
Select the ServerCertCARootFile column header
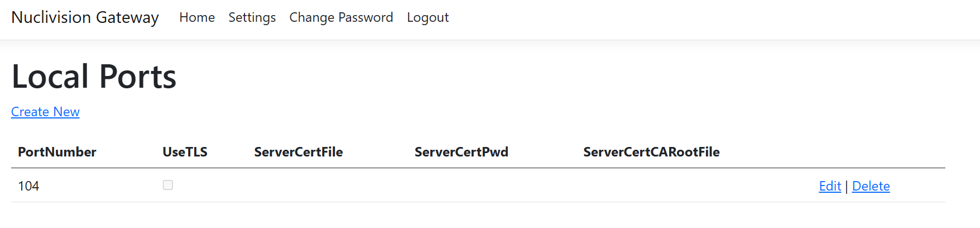coord(651,152)
